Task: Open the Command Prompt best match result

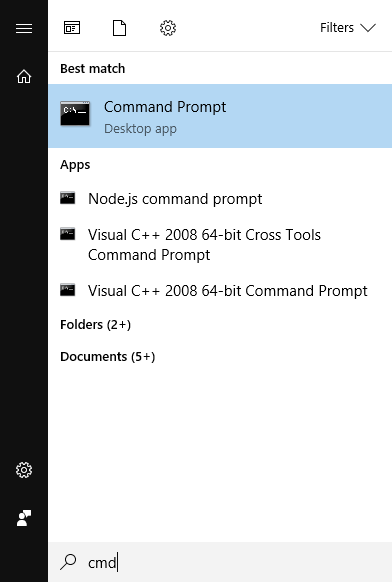Action: point(220,116)
